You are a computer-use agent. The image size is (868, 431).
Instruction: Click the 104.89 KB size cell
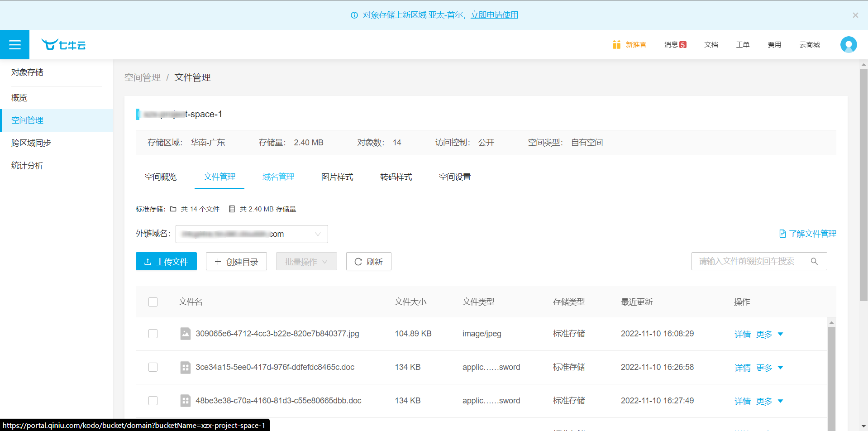point(413,334)
